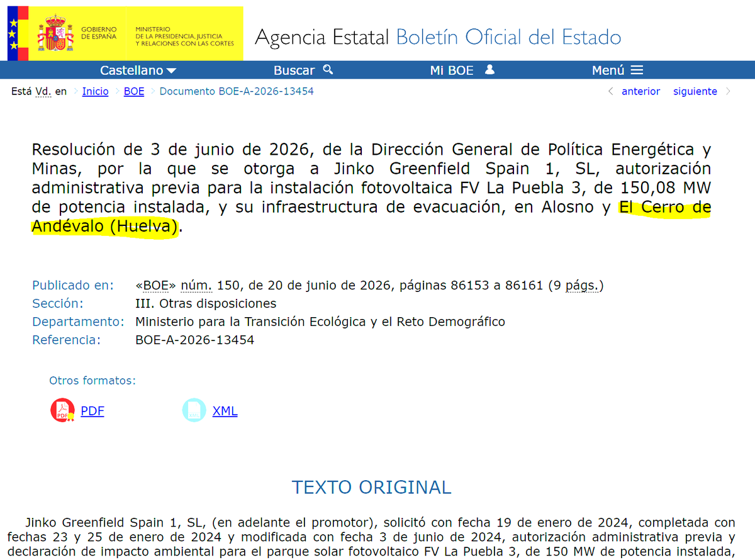Screen dimensions: 755x560
Task: Select the breadcrumb text Documento BOE-A-2026-13454
Action: pos(237,91)
